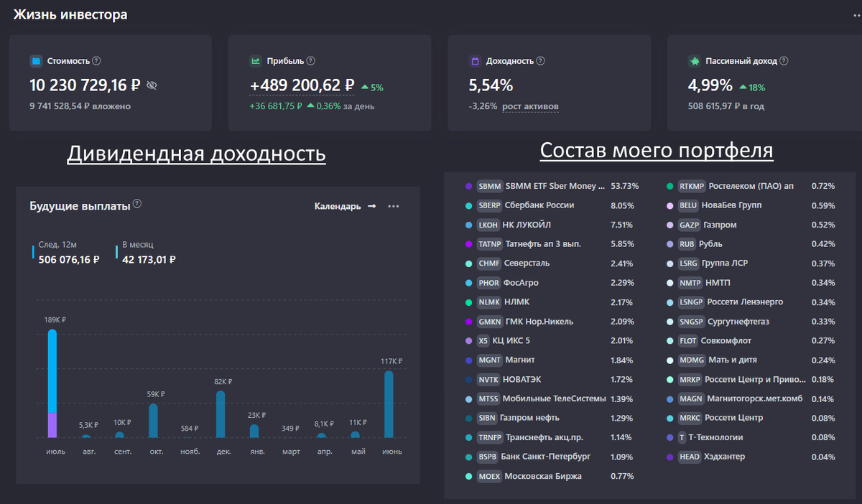The width and height of the screenshot is (862, 504).
Task: Click the Сургутнефтегаз holding name
Action: point(738,322)
